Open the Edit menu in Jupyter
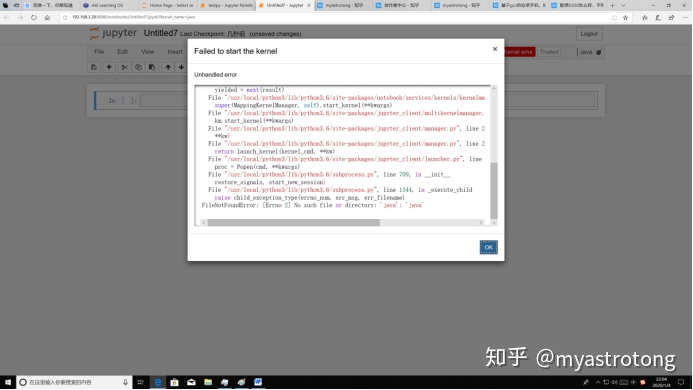The image size is (693, 390). tap(122, 52)
